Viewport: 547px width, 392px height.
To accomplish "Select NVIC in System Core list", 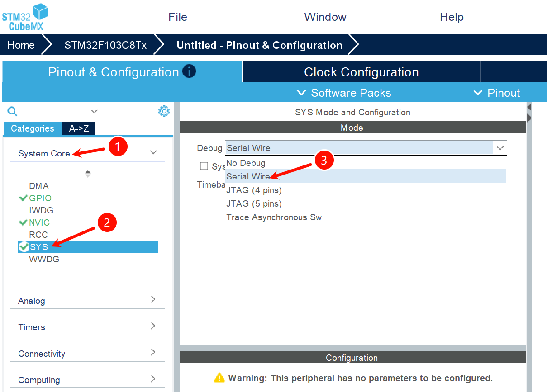I will pos(39,222).
